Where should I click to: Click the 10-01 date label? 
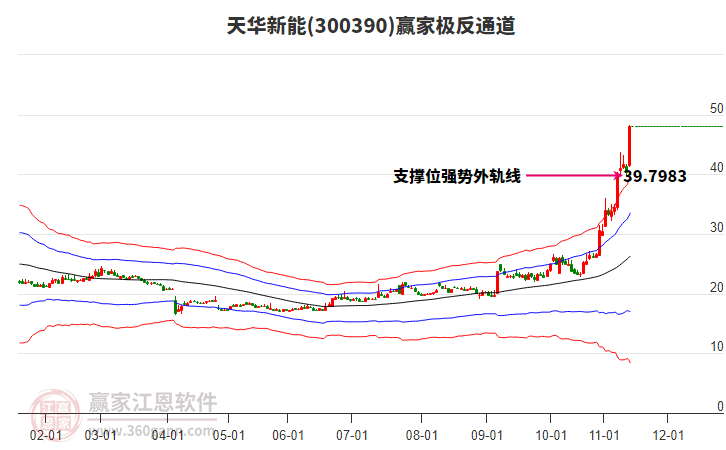coord(551,435)
